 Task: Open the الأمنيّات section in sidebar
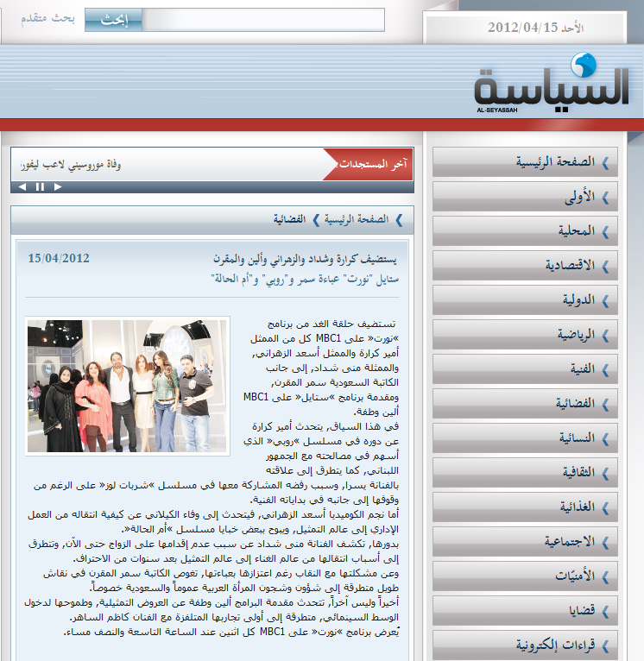(525, 576)
